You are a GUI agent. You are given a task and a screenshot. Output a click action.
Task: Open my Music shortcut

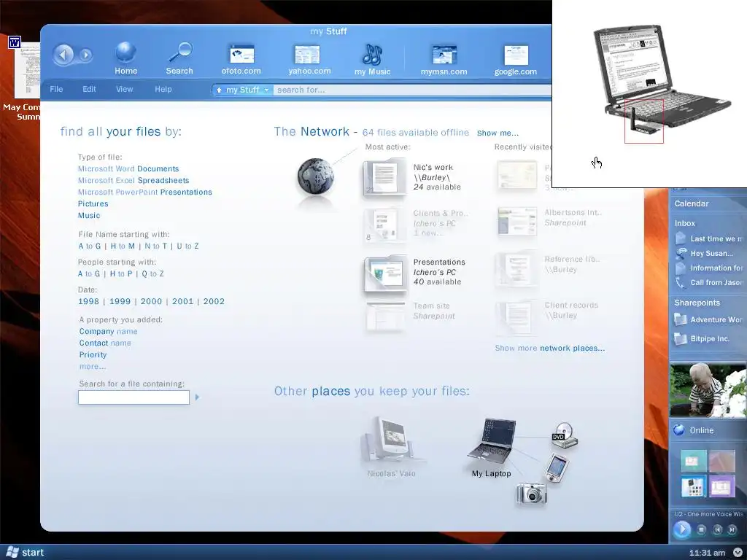point(373,60)
